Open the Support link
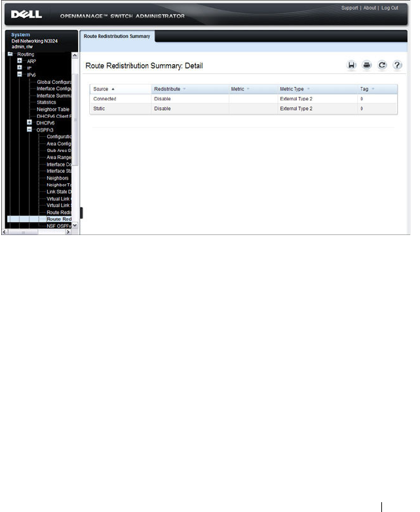Viewport: 420px width, 512px height. coord(349,8)
